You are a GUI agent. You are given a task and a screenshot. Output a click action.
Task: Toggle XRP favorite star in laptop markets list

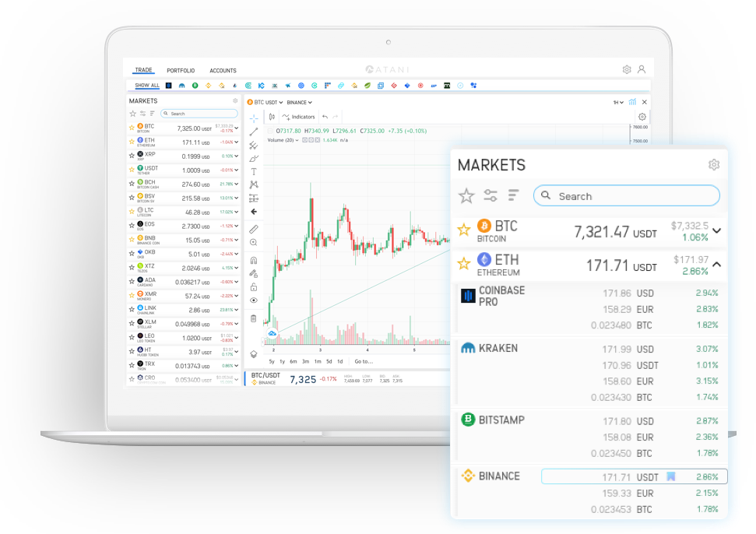coord(132,156)
